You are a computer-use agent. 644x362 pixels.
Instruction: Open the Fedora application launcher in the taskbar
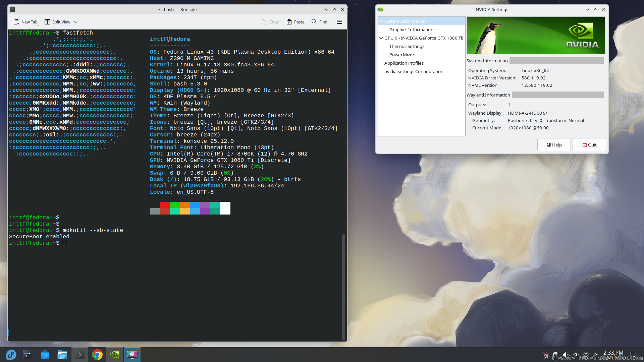pyautogui.click(x=11, y=355)
